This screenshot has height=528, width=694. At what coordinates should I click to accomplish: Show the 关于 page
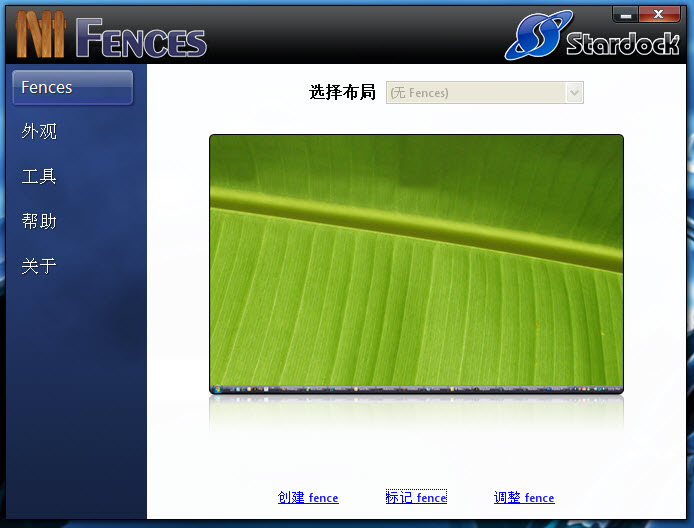coord(40,266)
